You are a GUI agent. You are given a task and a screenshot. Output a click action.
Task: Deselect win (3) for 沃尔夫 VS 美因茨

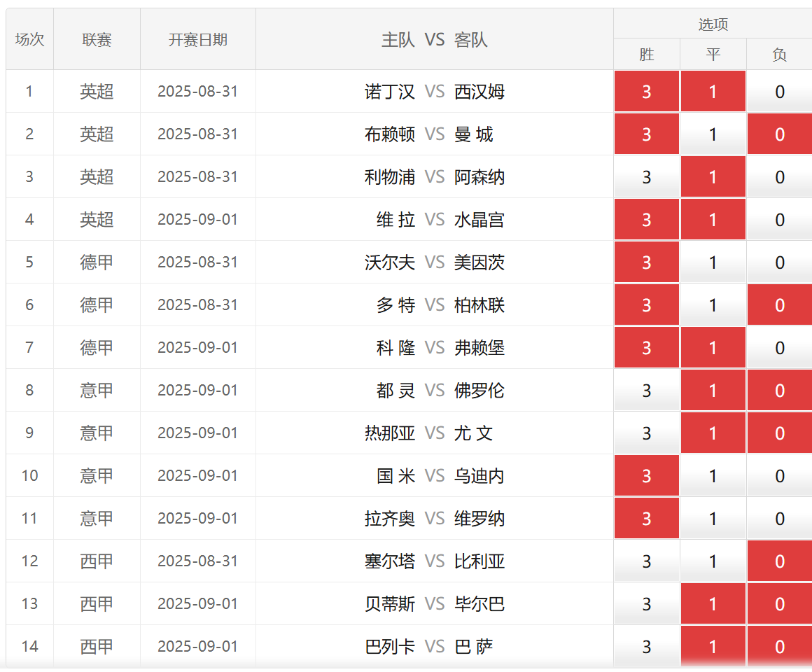(646, 262)
